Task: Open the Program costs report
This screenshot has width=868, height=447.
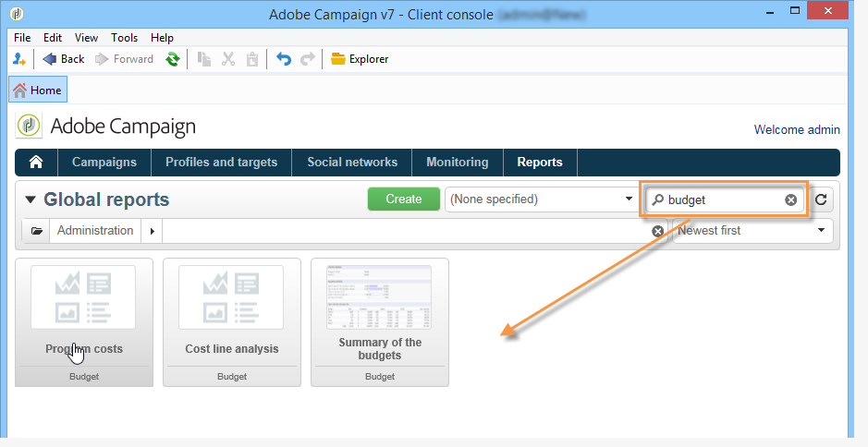Action: point(84,322)
